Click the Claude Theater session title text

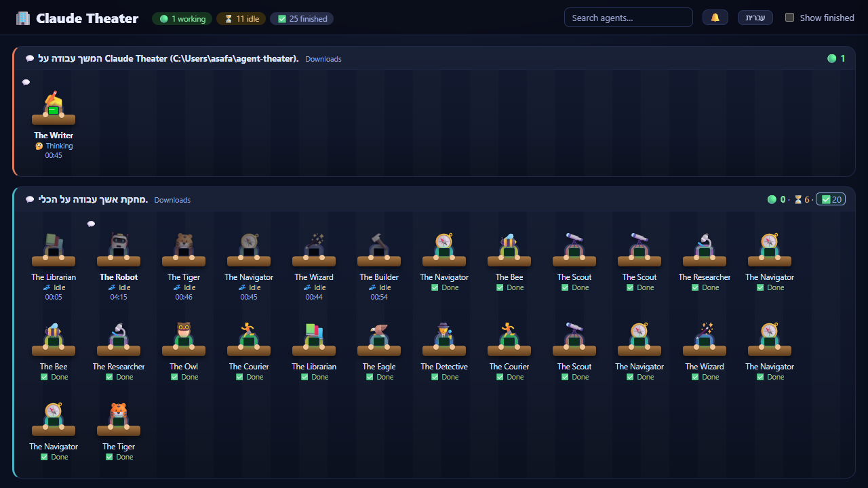(x=168, y=58)
